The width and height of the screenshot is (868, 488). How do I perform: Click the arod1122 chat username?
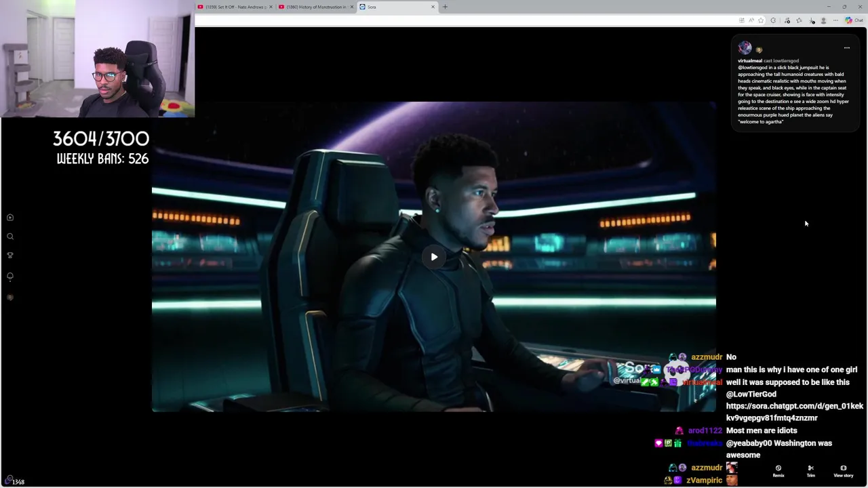pos(705,431)
